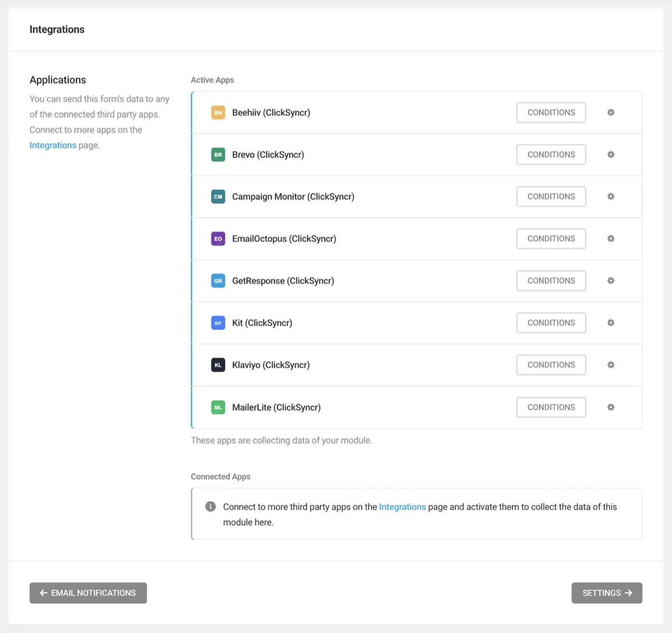Image resolution: width=672 pixels, height=633 pixels.
Task: Click the Connected Apps heading
Action: [221, 477]
